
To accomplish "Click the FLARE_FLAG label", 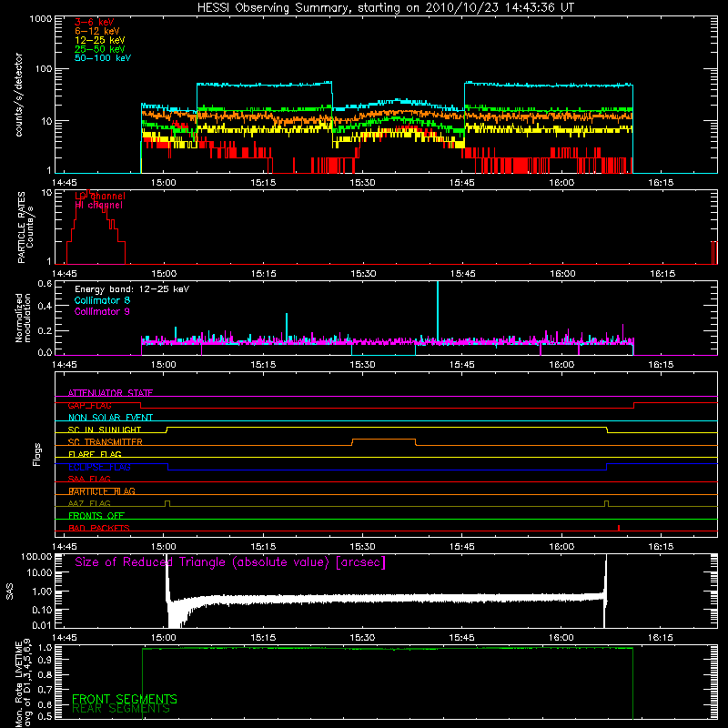I will click(x=95, y=454).
